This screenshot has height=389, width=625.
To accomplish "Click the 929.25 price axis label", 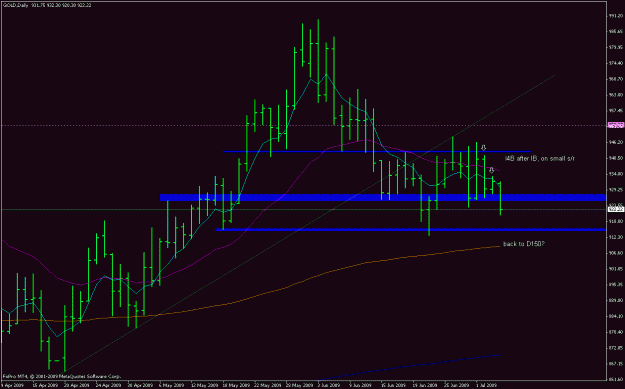I will (x=617, y=189).
